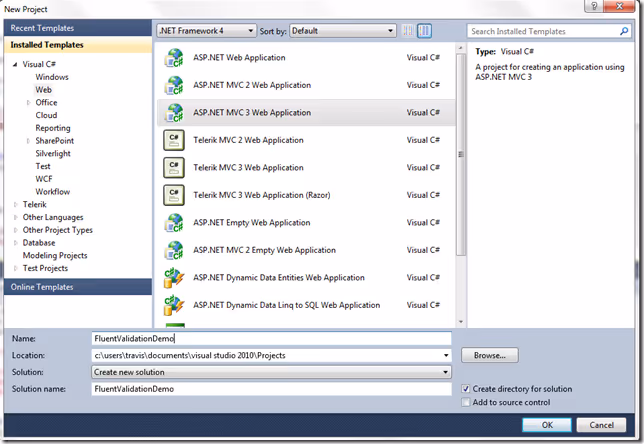Click the Telerik MVC 3 Web Application (Razor) icon
644x444 pixels.
pyautogui.click(x=174, y=195)
